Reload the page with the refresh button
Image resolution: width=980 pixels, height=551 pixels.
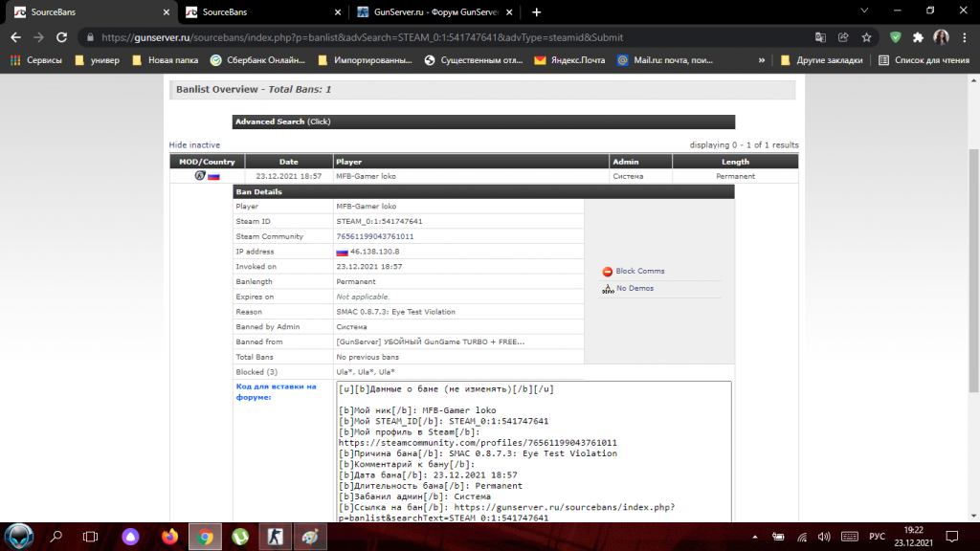coord(61,37)
